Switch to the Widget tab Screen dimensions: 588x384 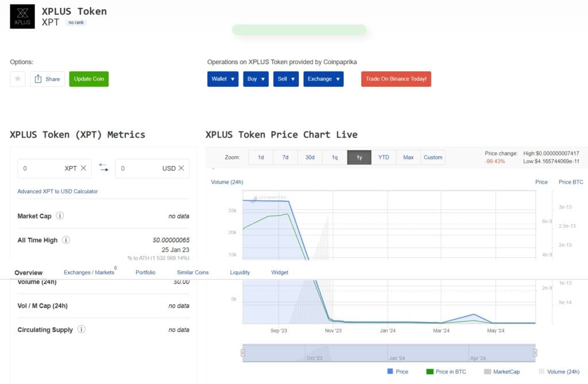(x=280, y=272)
